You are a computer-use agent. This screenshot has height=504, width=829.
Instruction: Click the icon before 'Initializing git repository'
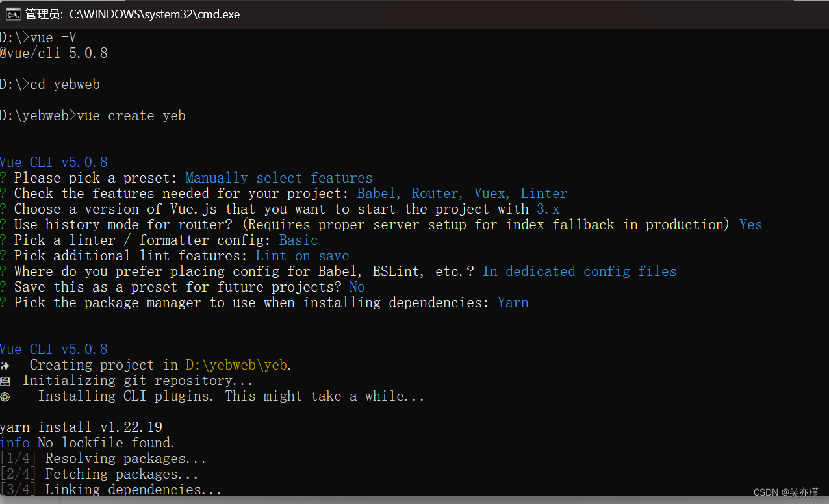tap(5, 381)
